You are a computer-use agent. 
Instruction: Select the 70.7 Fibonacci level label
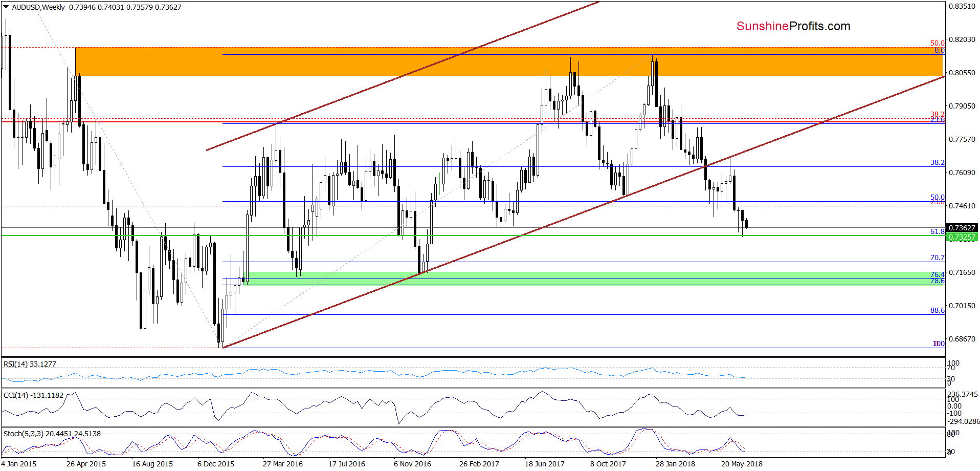pos(937,258)
